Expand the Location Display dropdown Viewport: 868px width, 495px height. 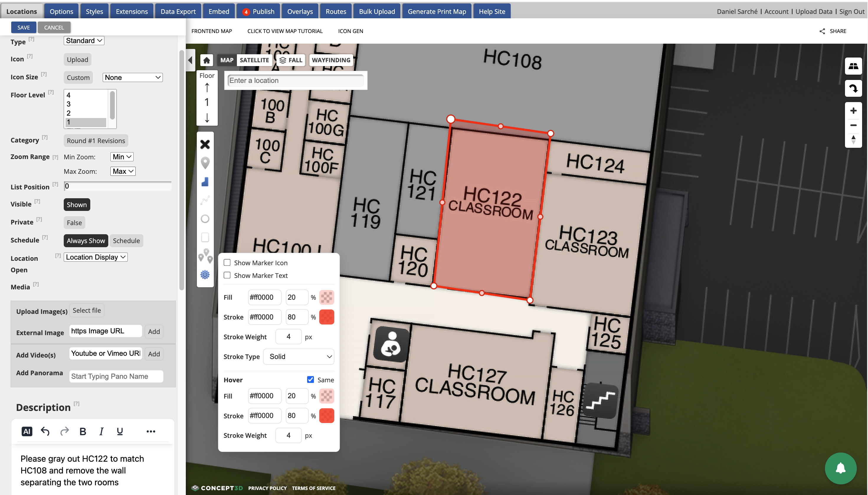pyautogui.click(x=96, y=257)
